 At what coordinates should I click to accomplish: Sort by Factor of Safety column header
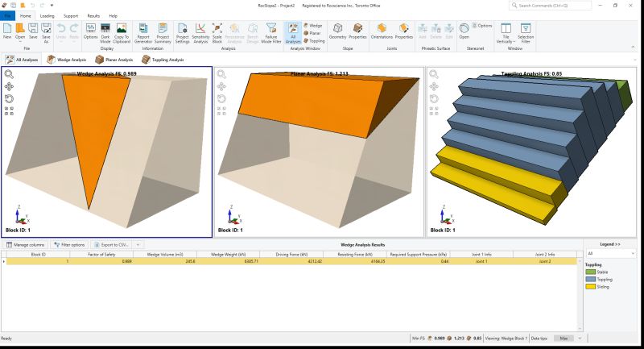101,255
